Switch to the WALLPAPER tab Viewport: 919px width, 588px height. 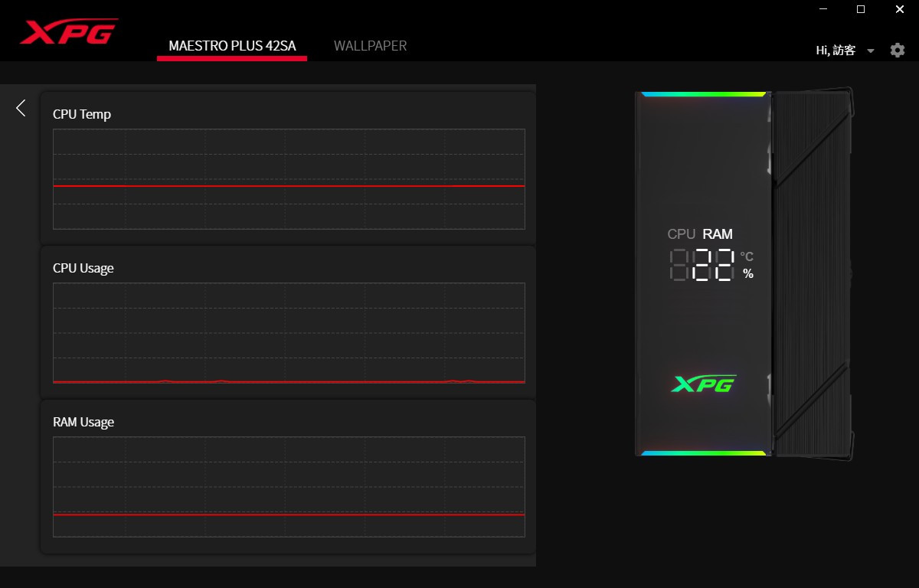point(370,46)
